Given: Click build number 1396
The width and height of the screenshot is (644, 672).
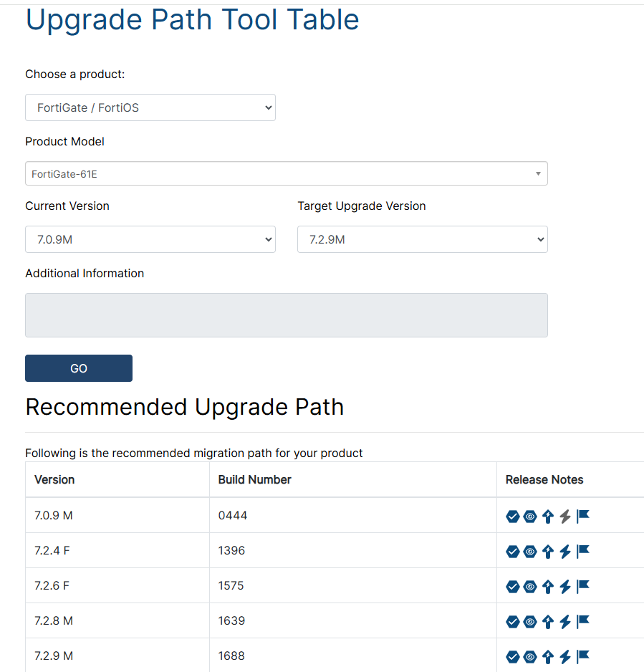Looking at the screenshot, I should [231, 550].
